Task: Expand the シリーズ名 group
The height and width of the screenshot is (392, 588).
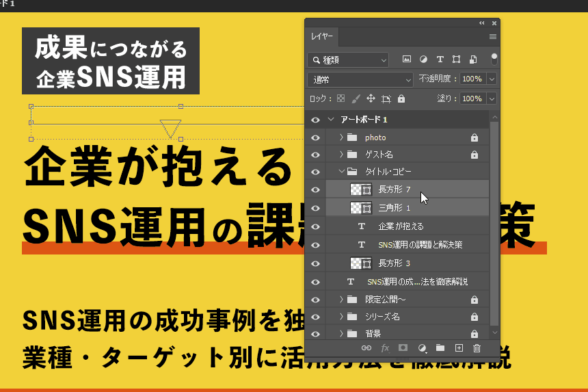Action: click(x=341, y=317)
